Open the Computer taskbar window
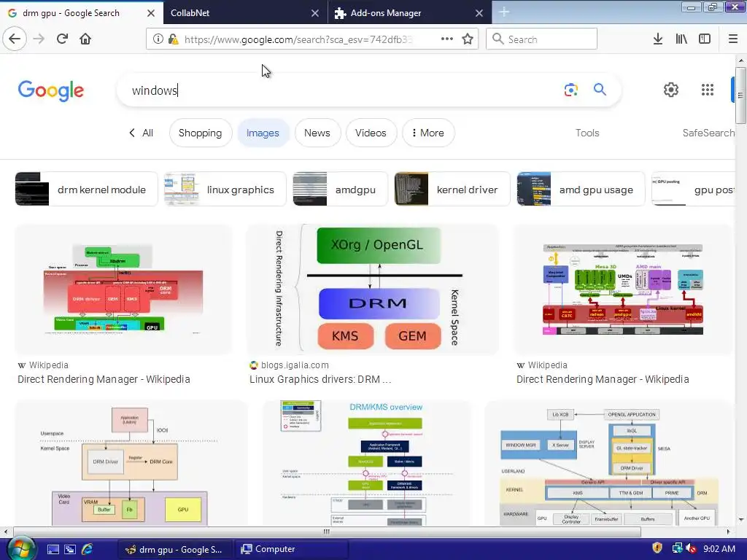 292,549
